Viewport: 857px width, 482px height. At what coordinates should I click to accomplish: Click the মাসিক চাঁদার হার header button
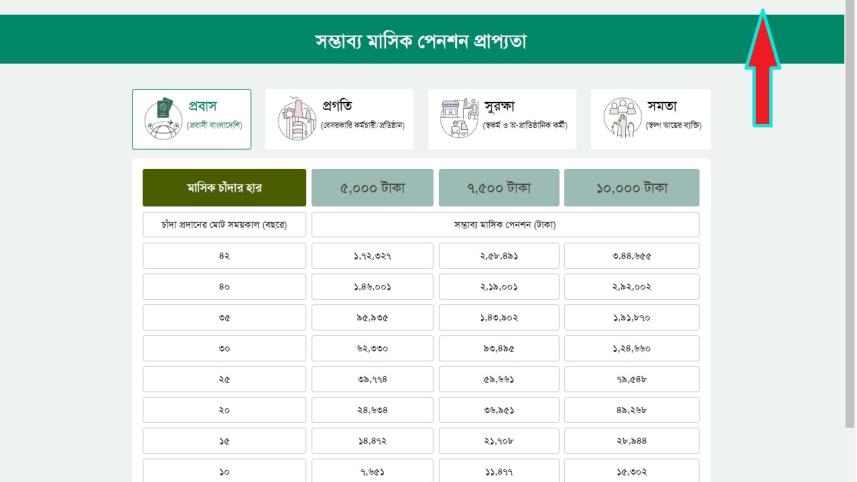224,188
